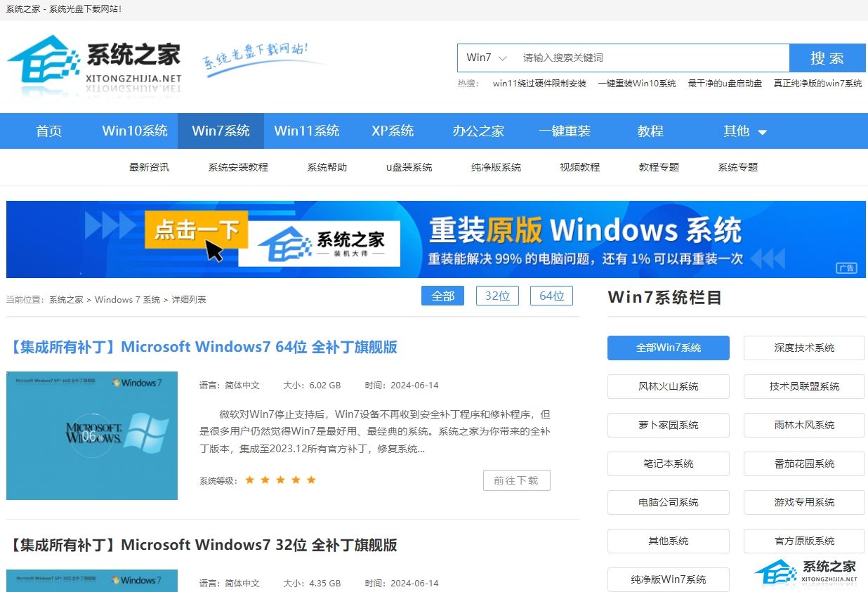Select 萝卜家园系统 category button
Image resolution: width=868 pixels, height=592 pixels.
[669, 425]
